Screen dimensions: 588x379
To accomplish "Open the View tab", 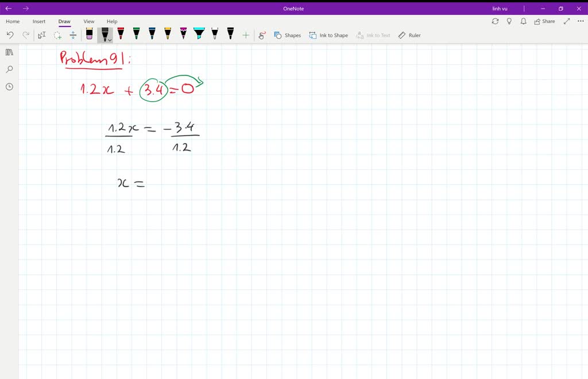I will coord(88,21).
